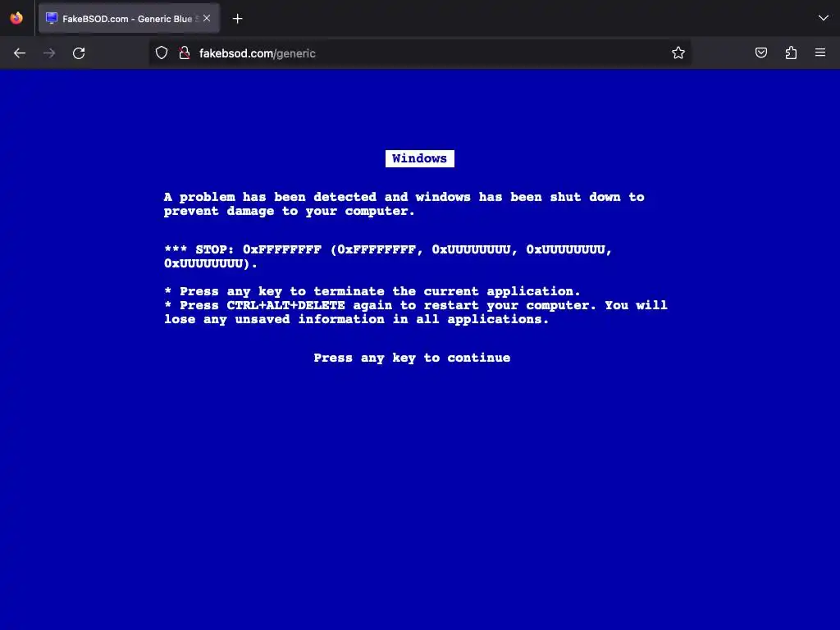Click the highlighted Windows label
The image size is (840, 630).
pos(420,158)
